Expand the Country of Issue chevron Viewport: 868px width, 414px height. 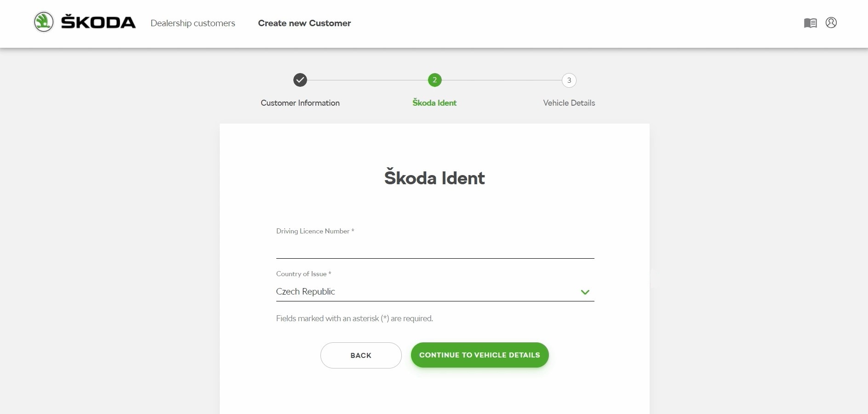click(x=585, y=292)
